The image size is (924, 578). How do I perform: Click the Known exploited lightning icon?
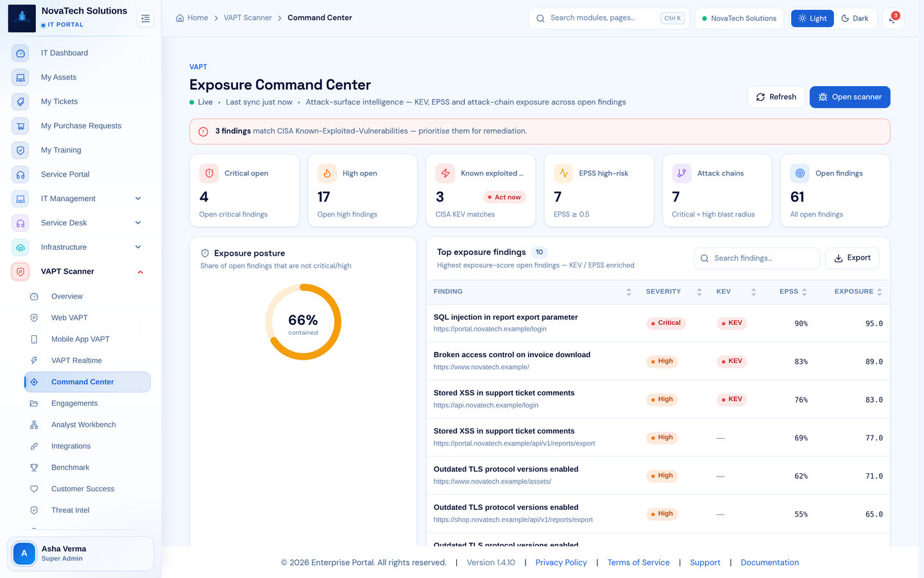point(445,173)
